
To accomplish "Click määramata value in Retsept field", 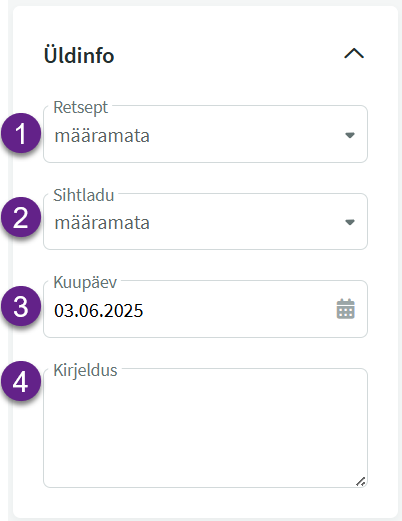I will click(x=102, y=136).
